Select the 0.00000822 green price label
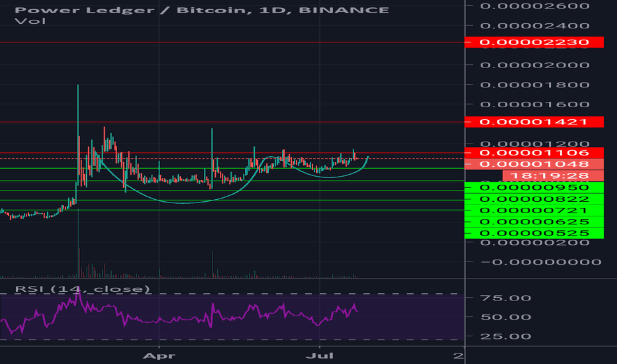 click(534, 199)
